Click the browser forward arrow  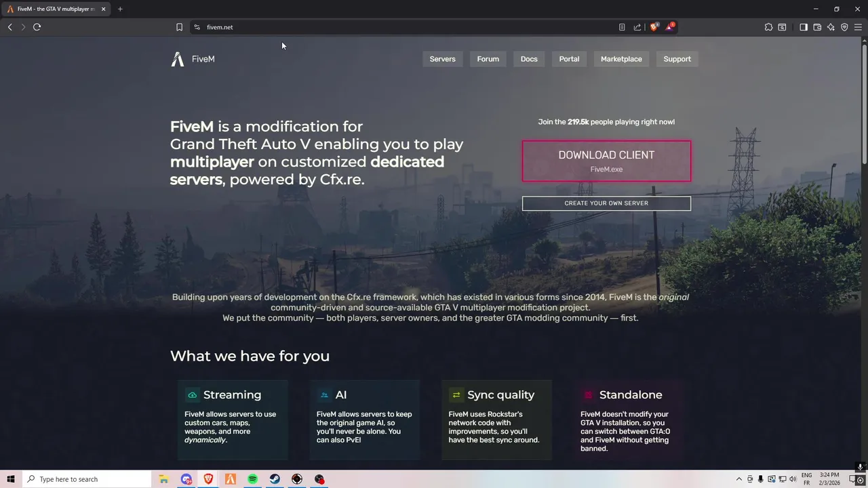23,27
